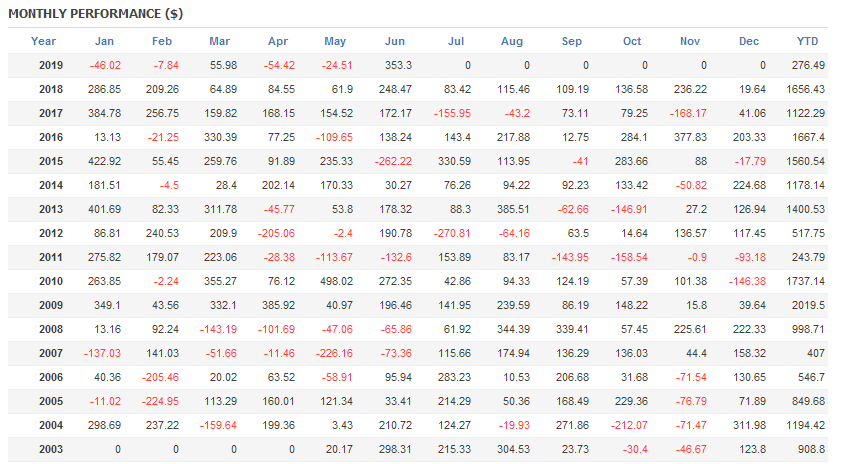Click the "Sep" column header
Image resolution: width=842 pixels, height=464 pixels.
click(x=572, y=41)
